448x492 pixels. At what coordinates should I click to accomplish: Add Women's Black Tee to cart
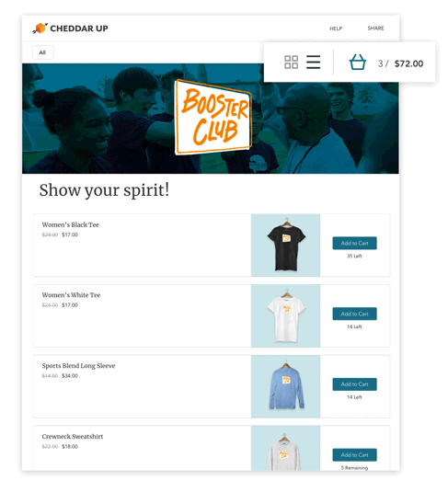tap(354, 243)
